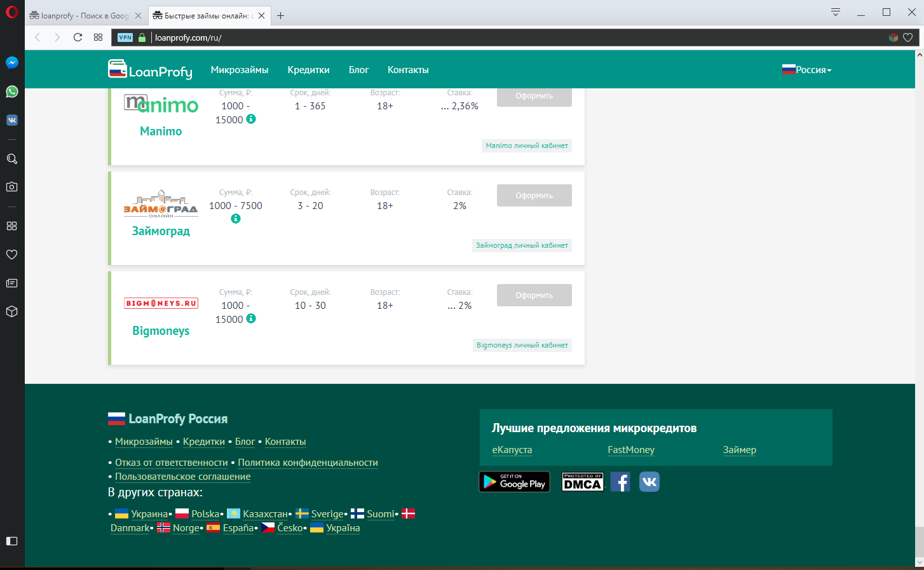924x570 pixels.
Task: Expand the Россия country dropdown
Action: coord(807,70)
